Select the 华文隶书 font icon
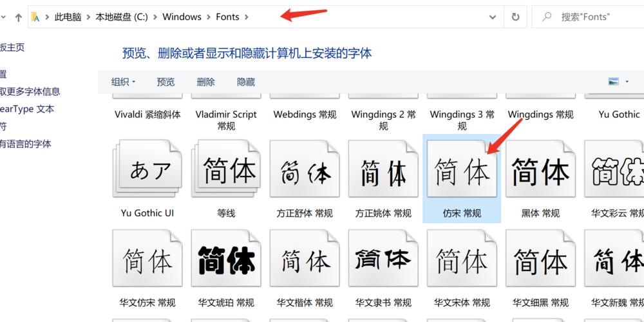This screenshot has width=644, height=322. pos(383,258)
